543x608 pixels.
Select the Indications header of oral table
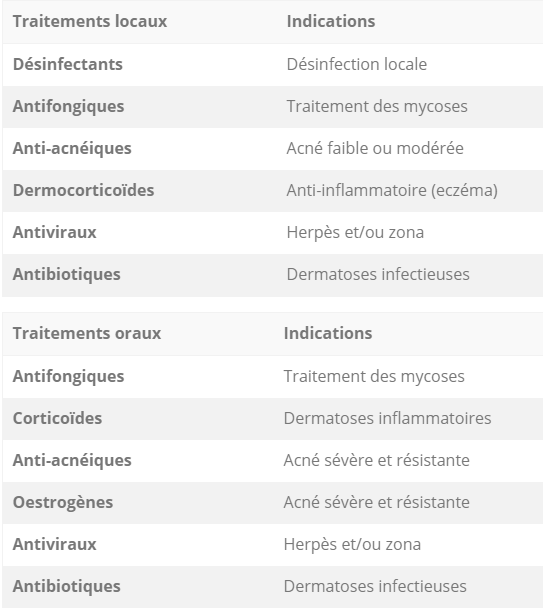tap(328, 333)
